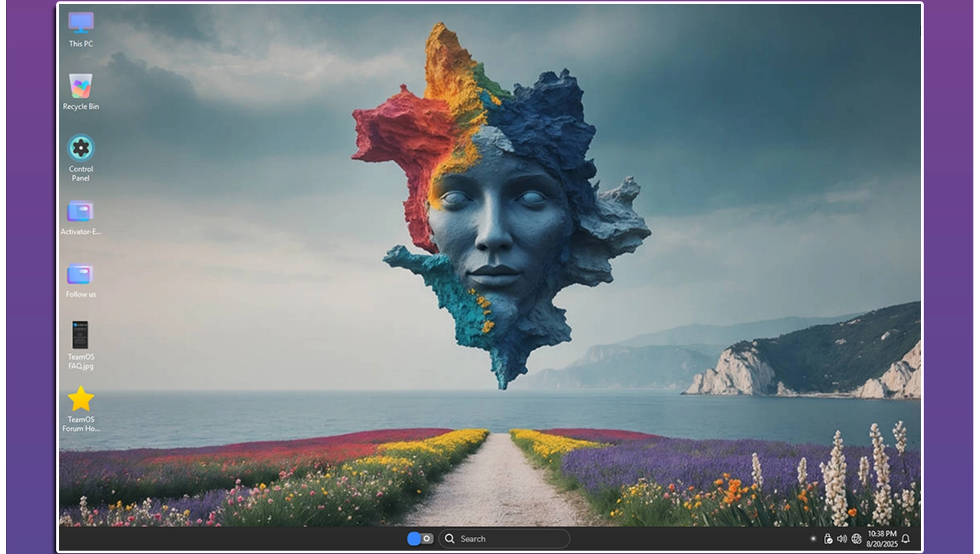The image size is (980, 554).
Task: Click Show Desktop at taskbar's far right edge
Action: (919, 539)
